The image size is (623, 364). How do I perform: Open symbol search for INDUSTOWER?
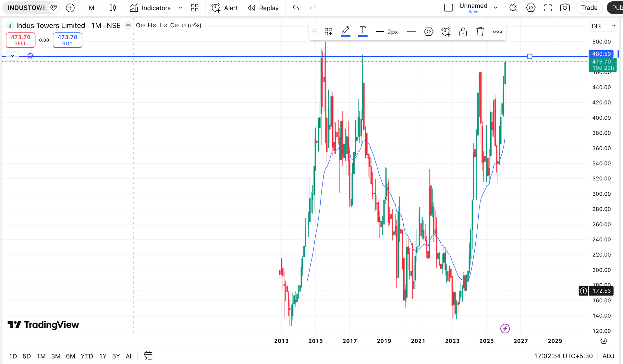(27, 8)
